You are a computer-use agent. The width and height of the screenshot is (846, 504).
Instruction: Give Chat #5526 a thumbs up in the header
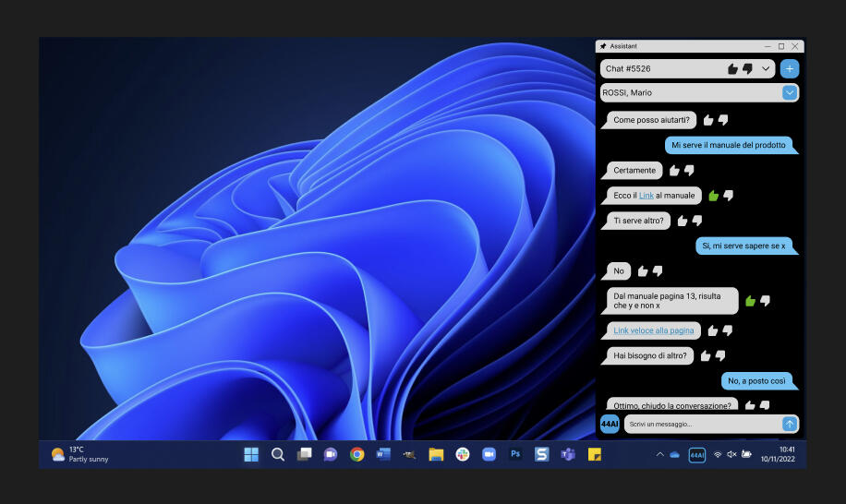[x=732, y=68]
